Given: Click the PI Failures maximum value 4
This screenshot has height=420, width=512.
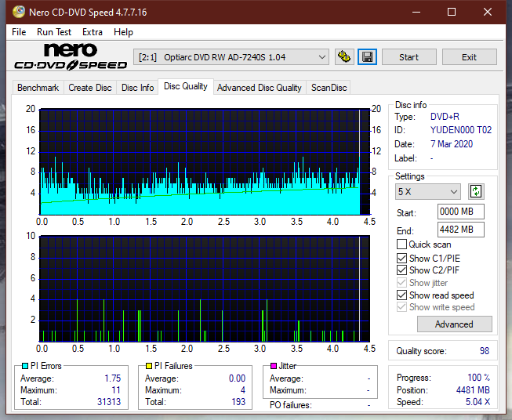Looking at the screenshot, I should click(243, 390).
